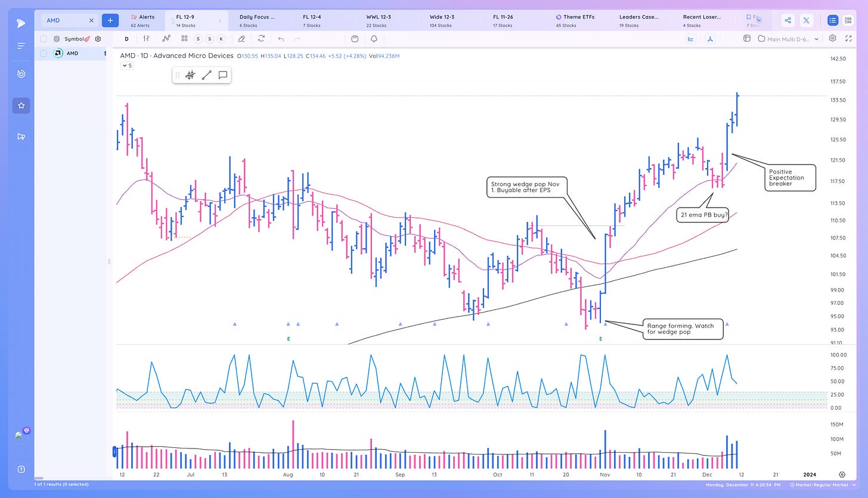
Task: Open the layout grid icon
Action: pos(746,39)
